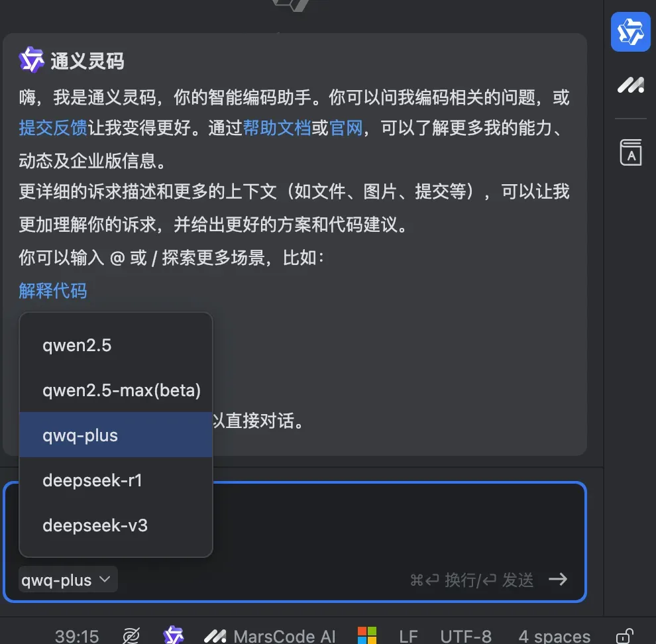Toggle the read-only lock icon
The width and height of the screenshot is (656, 644).
click(624, 636)
